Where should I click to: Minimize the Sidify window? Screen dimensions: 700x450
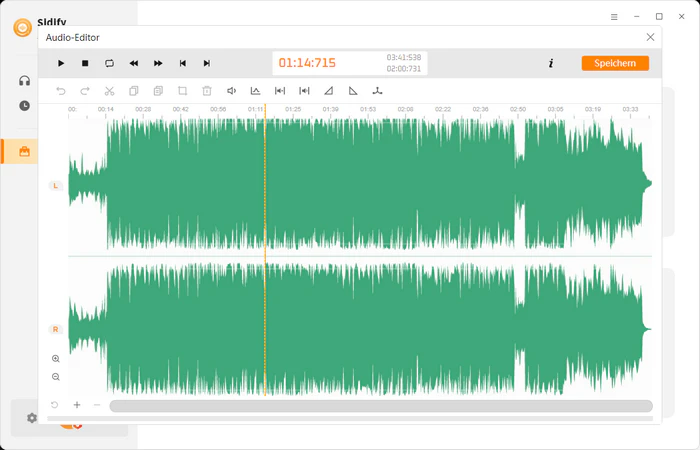(x=637, y=17)
